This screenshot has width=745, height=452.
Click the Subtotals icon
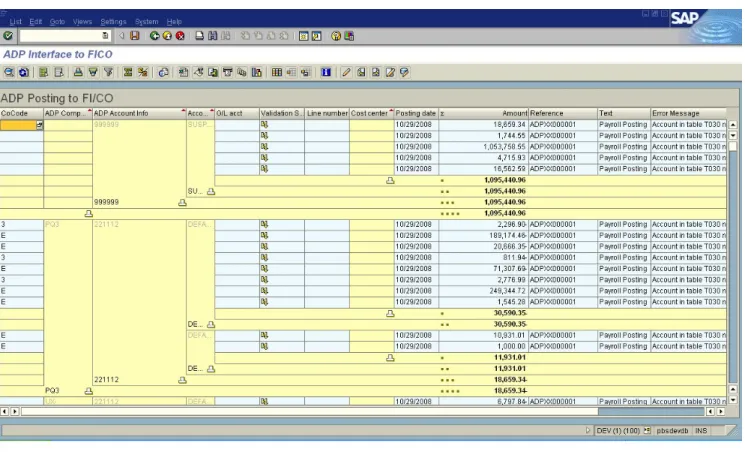(x=143, y=72)
